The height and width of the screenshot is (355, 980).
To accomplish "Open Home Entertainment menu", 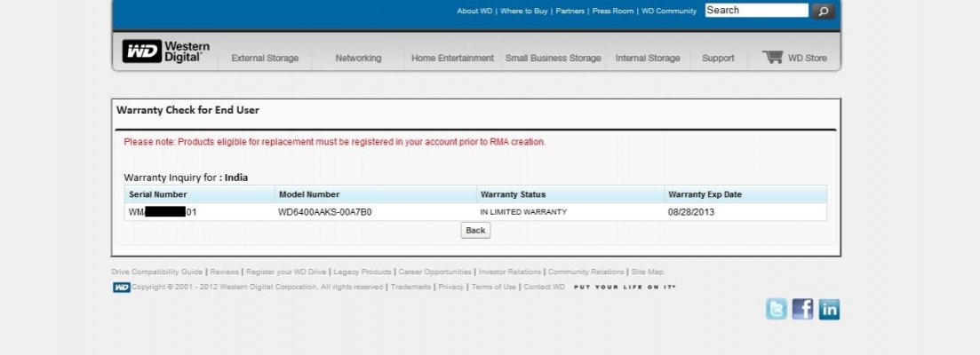I will pyautogui.click(x=452, y=58).
